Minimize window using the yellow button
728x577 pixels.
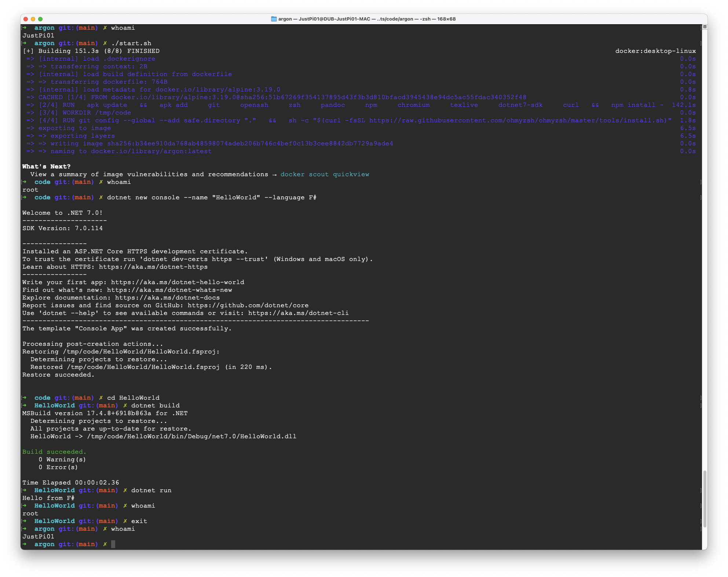pyautogui.click(x=33, y=19)
